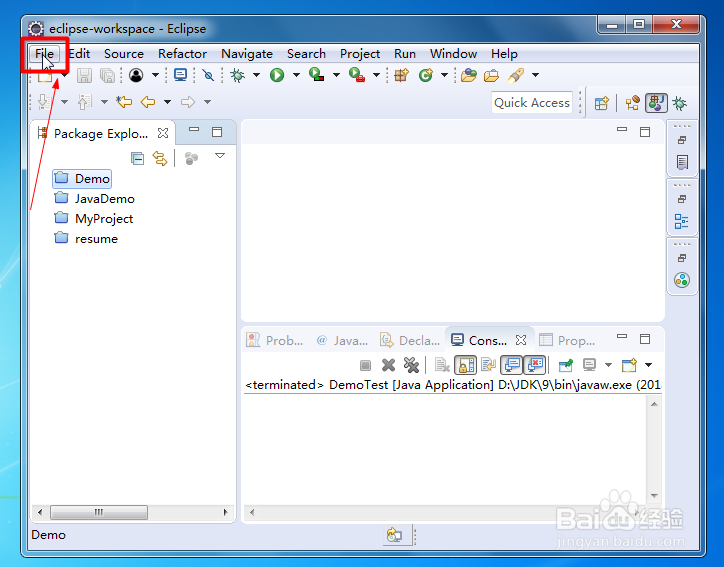Viewport: 724px width, 567px height.
Task: Toggle Show Console on Standard Out
Action: [x=512, y=365]
